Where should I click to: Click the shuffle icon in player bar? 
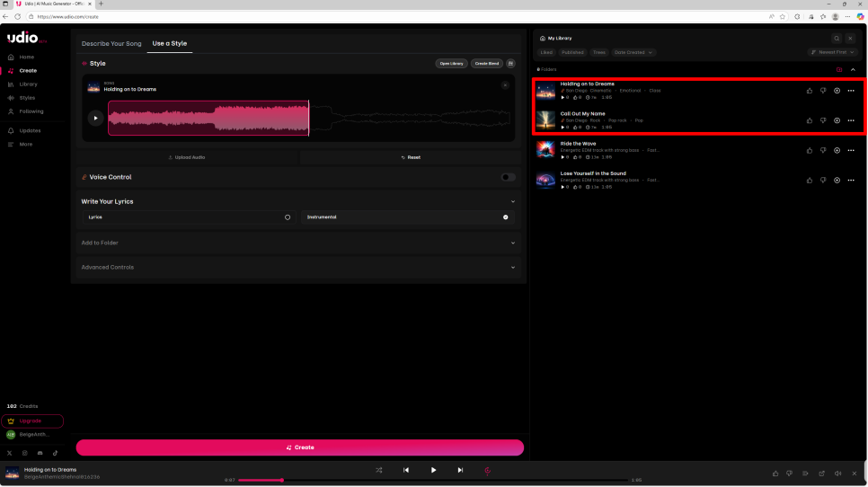[x=378, y=470]
